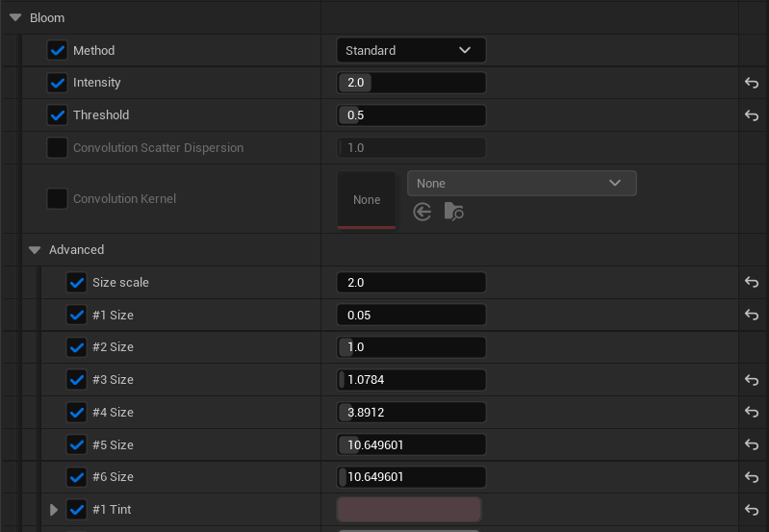Collapse the Advanced subsection
Image resolution: width=769 pixels, height=532 pixels.
tap(35, 249)
